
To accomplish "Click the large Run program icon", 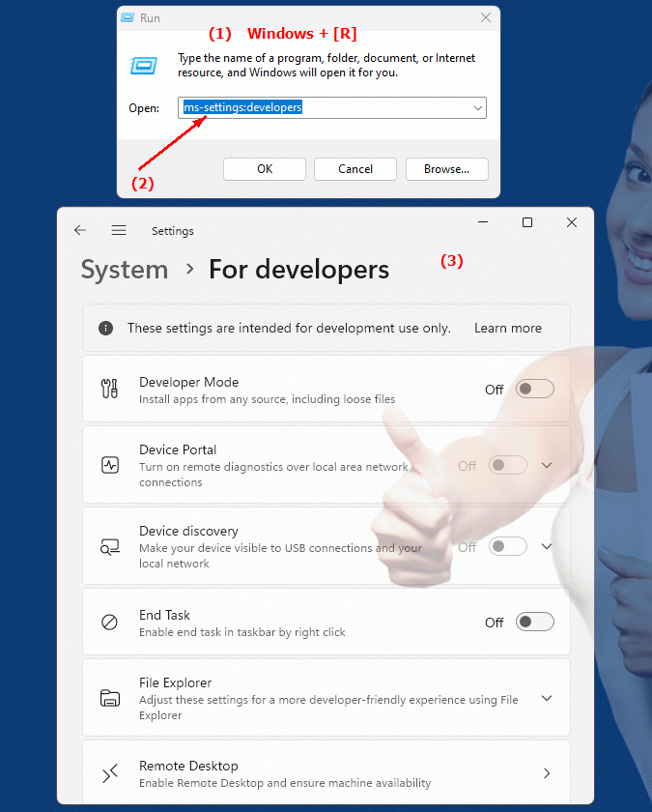I will pyautogui.click(x=143, y=66).
